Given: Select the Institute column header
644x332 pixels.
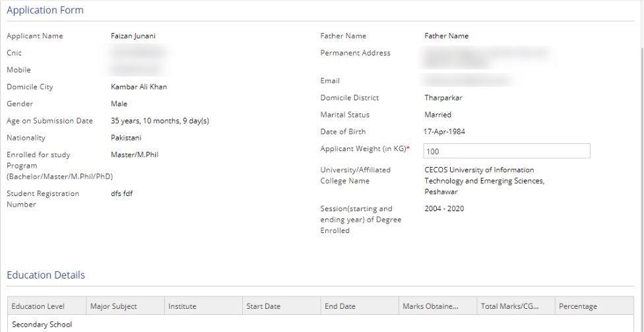Looking at the screenshot, I should point(182,306).
